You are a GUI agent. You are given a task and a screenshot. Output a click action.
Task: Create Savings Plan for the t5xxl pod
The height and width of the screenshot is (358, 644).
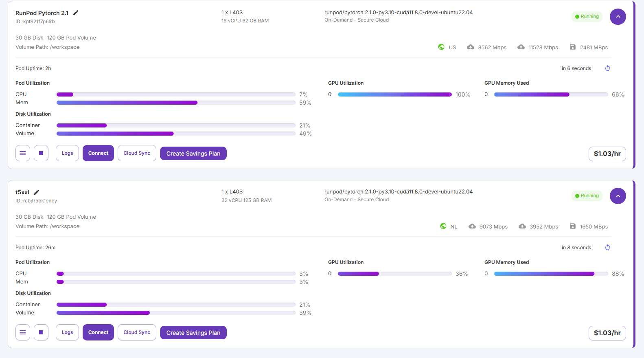click(x=193, y=333)
